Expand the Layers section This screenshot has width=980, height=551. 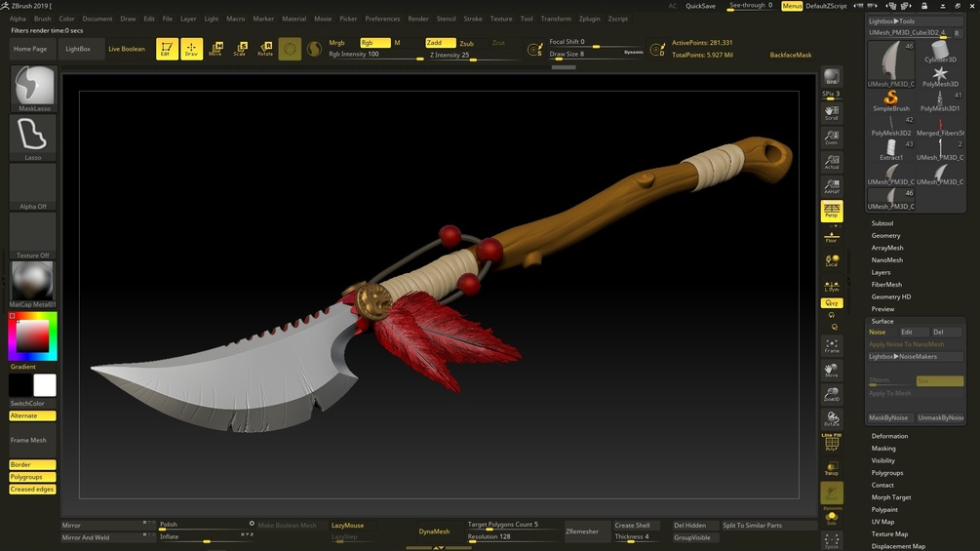(x=881, y=272)
